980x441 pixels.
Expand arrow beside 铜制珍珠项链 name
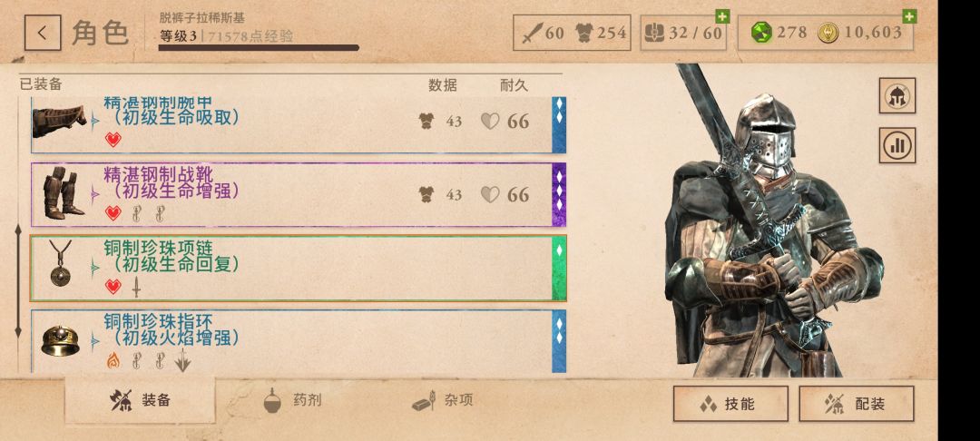[95, 269]
